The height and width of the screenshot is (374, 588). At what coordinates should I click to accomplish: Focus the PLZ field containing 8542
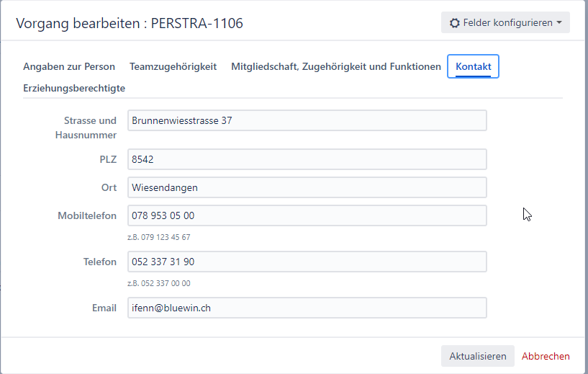307,159
